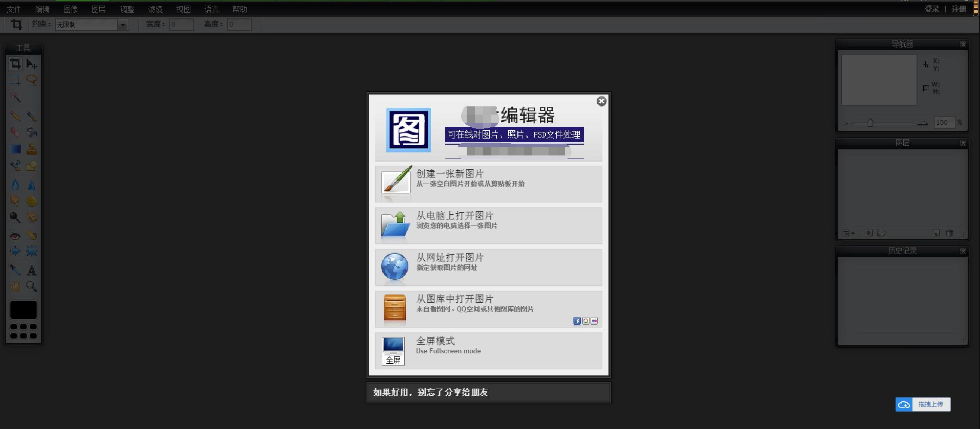Viewport: 980px width, 429px height.
Task: Choose 从网址打开图片 option
Action: click(488, 267)
